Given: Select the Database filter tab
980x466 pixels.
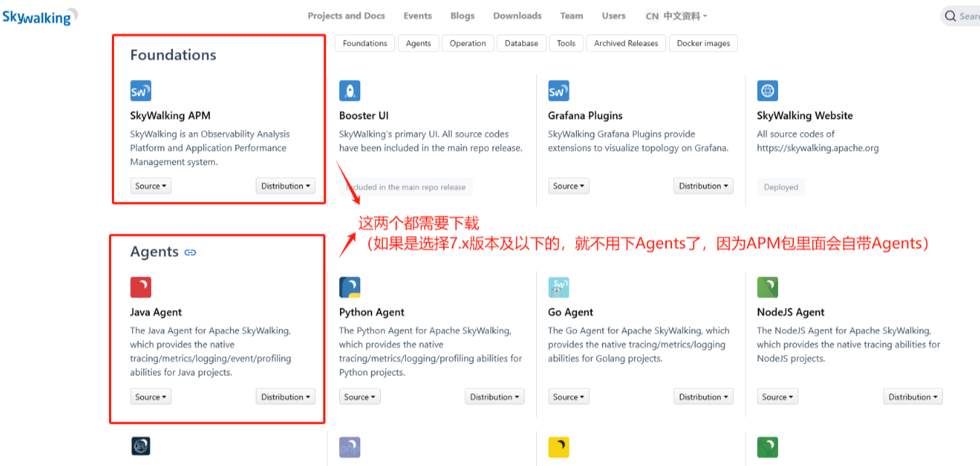Looking at the screenshot, I should pos(522,44).
